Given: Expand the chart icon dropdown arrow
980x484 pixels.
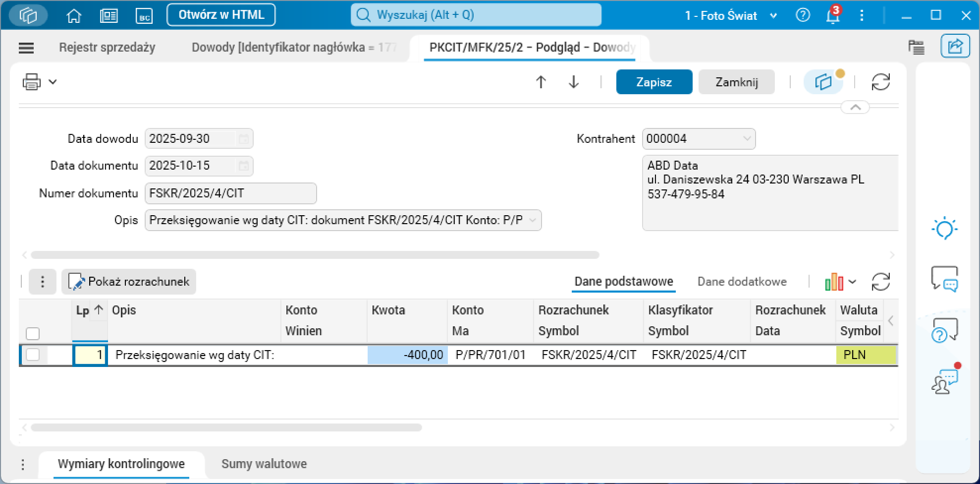Looking at the screenshot, I should [852, 282].
